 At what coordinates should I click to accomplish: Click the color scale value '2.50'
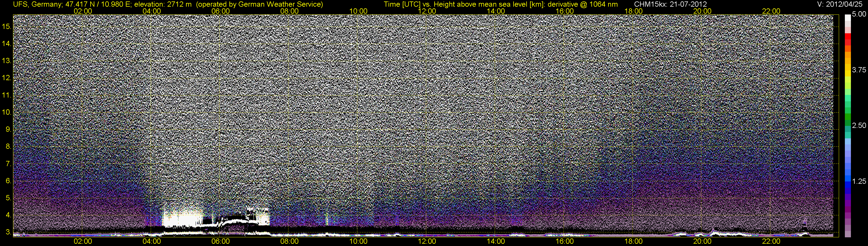tap(859, 126)
